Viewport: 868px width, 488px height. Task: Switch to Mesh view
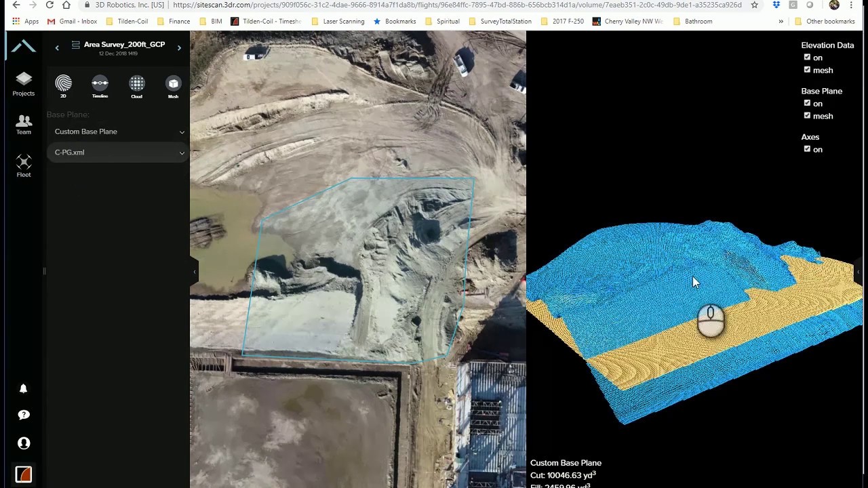tap(173, 86)
